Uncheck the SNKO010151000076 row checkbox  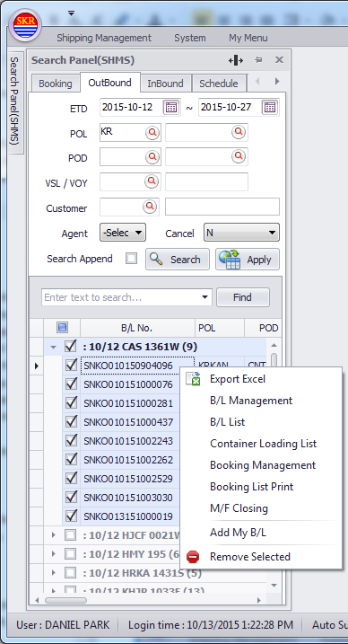(72, 384)
